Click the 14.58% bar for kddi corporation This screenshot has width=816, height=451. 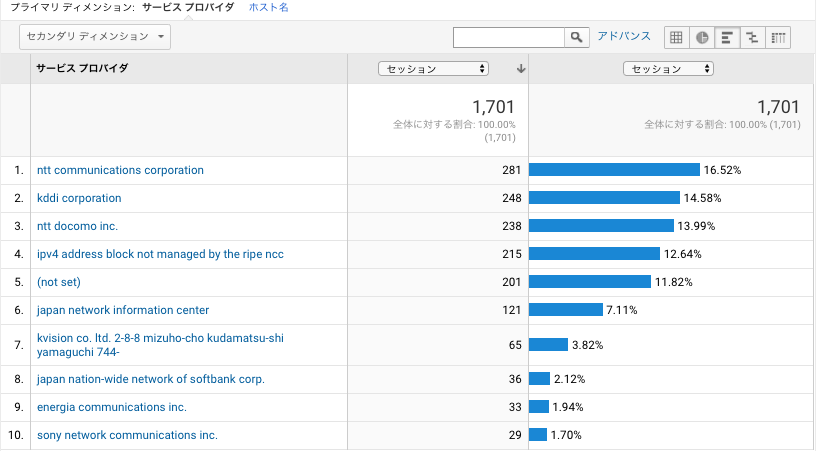pyautogui.click(x=604, y=198)
